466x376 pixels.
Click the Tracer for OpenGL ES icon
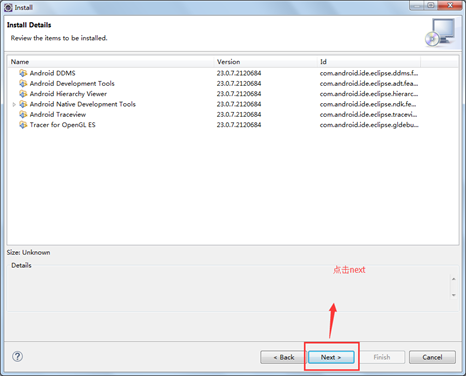[23, 125]
